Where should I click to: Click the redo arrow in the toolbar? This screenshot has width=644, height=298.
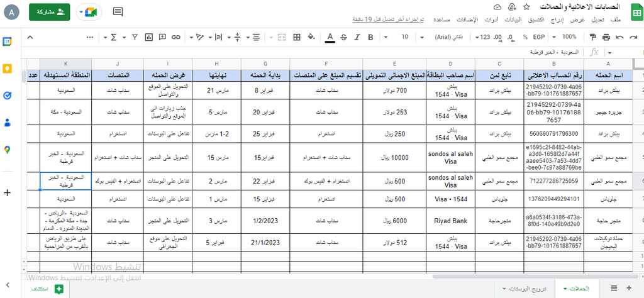coord(632,37)
